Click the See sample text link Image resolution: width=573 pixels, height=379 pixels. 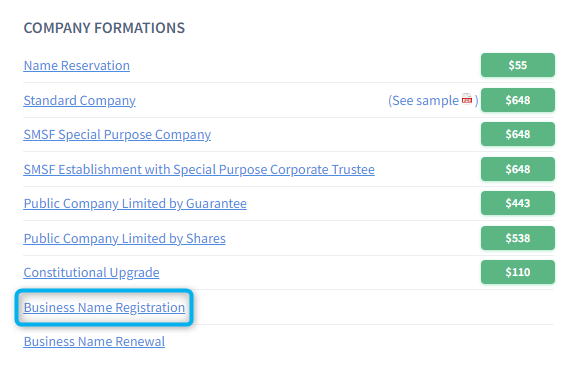[423, 101]
